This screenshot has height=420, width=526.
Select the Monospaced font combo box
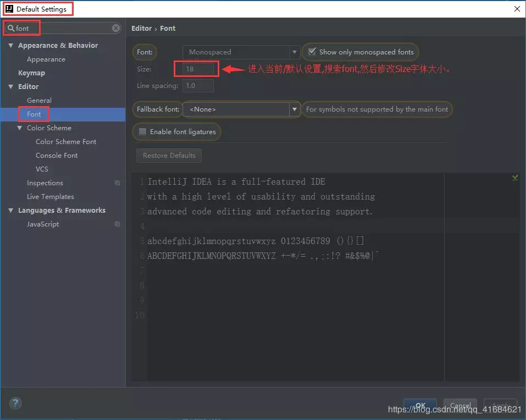[241, 52]
